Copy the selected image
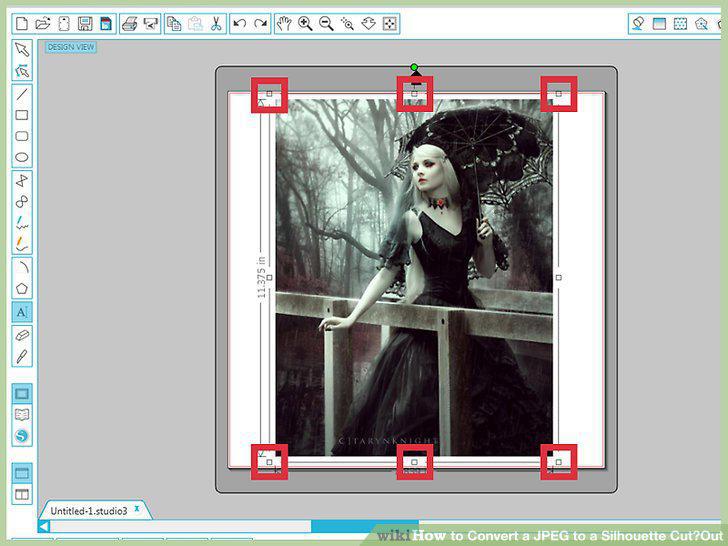Screen dimensions: 728x546 (x=174, y=24)
